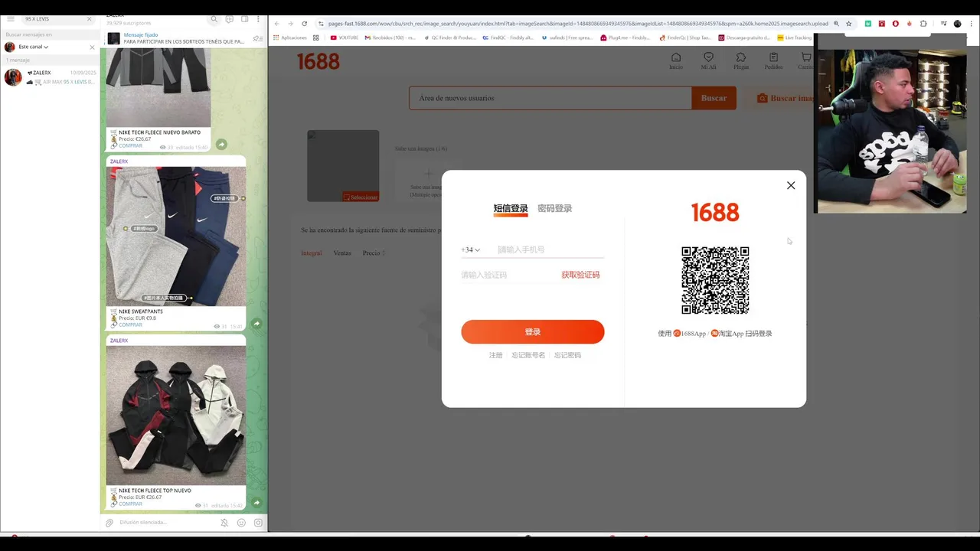Viewport: 980px width, 551px height.
Task: Click the Mi Ali icon on 1688
Action: [x=708, y=61]
